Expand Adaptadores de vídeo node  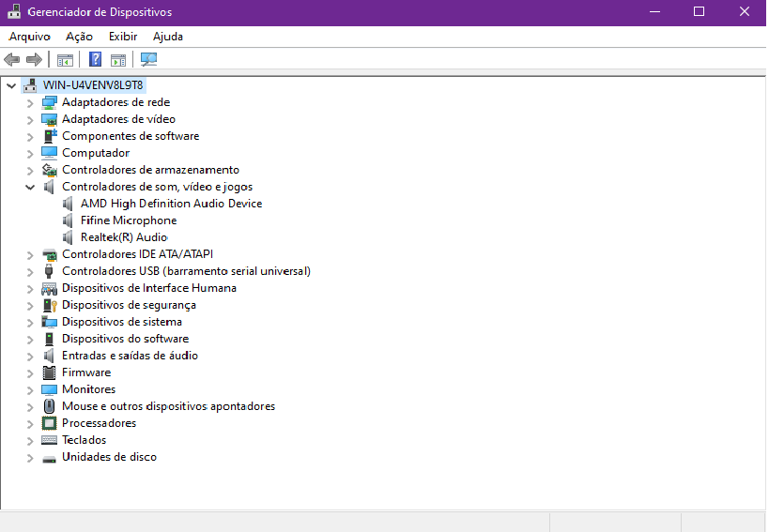pos(30,119)
